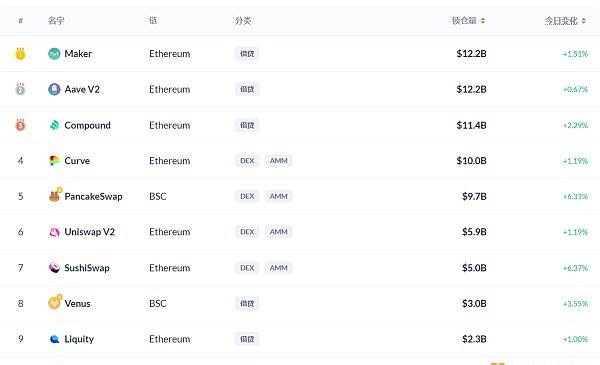
Task: Click the lending tag in Maker row
Action: (247, 54)
